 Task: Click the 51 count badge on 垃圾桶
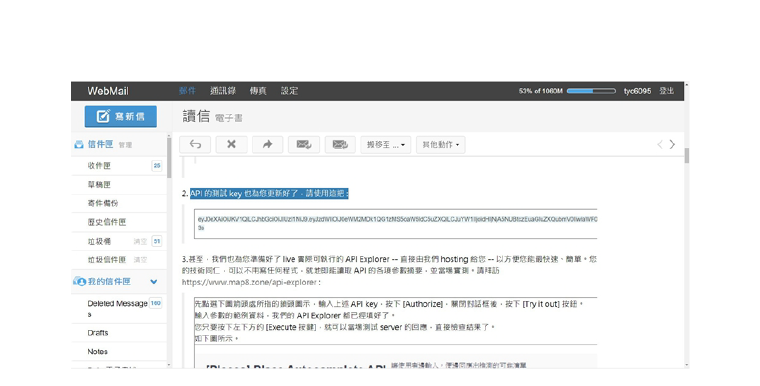(157, 241)
